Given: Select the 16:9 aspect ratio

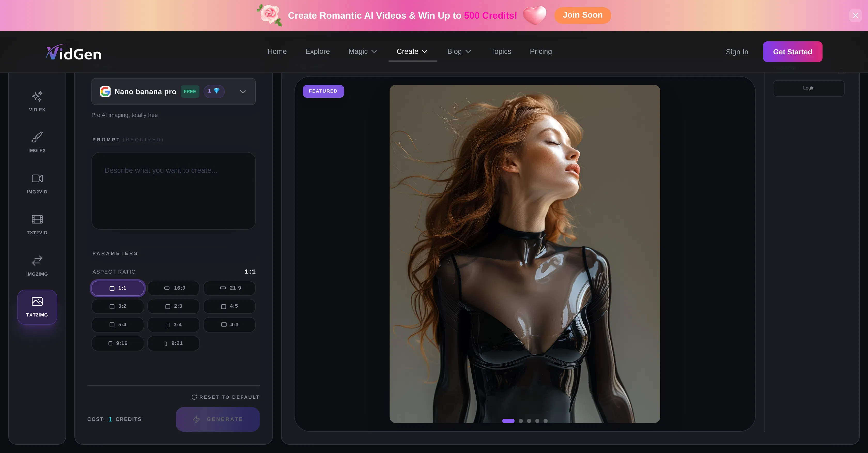Looking at the screenshot, I should pyautogui.click(x=174, y=288).
